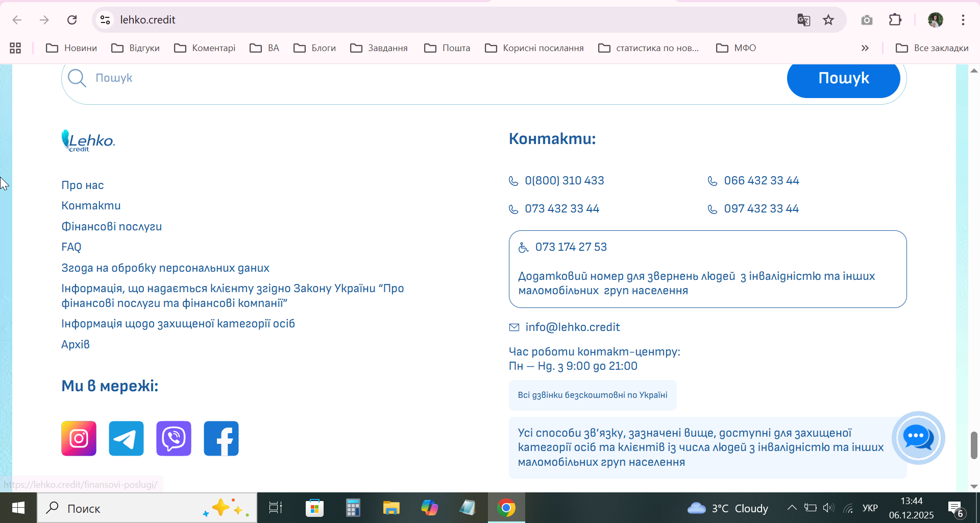Click the blue Пошук search button
Screen dimensions: 980x523
844,78
